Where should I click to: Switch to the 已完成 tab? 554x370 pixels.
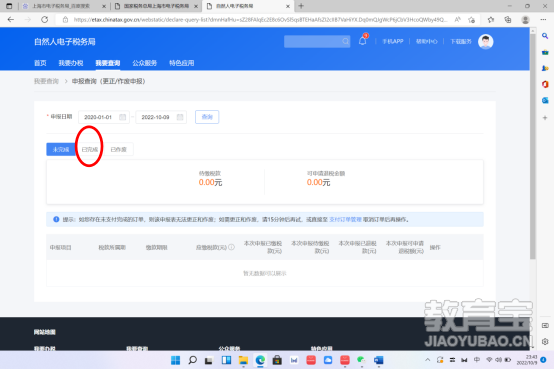click(90, 149)
